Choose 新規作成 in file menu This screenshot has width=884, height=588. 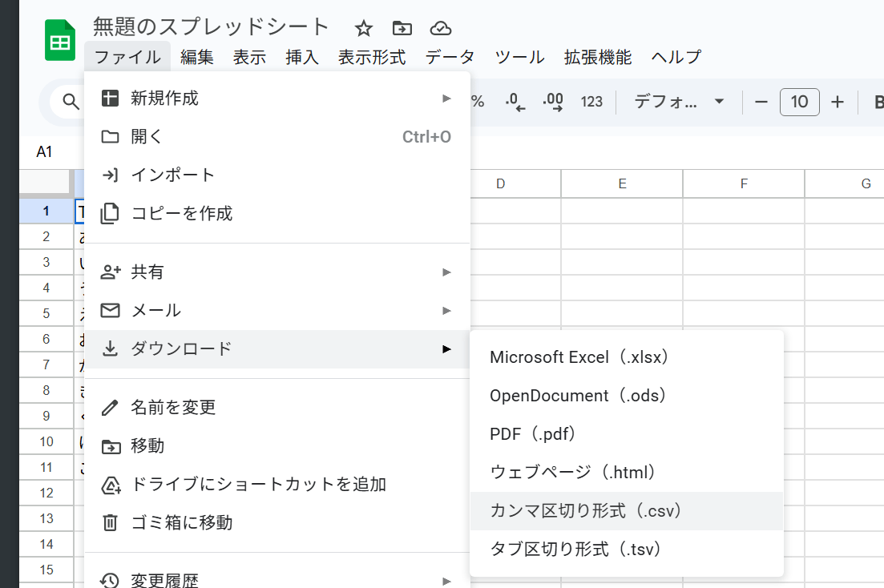tap(277, 98)
